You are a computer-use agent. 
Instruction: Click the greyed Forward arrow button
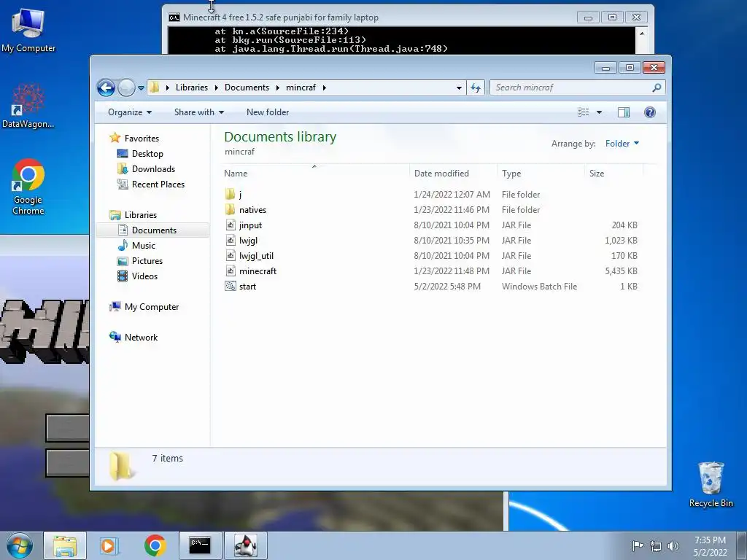(x=126, y=87)
